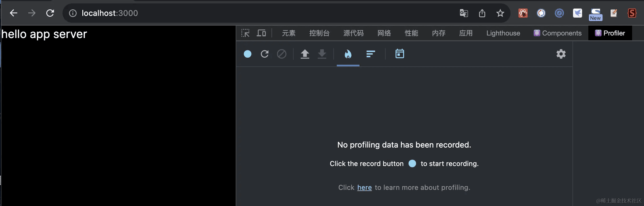Switch to the 元素 tab
Screen dimensions: 644x206
point(289,33)
